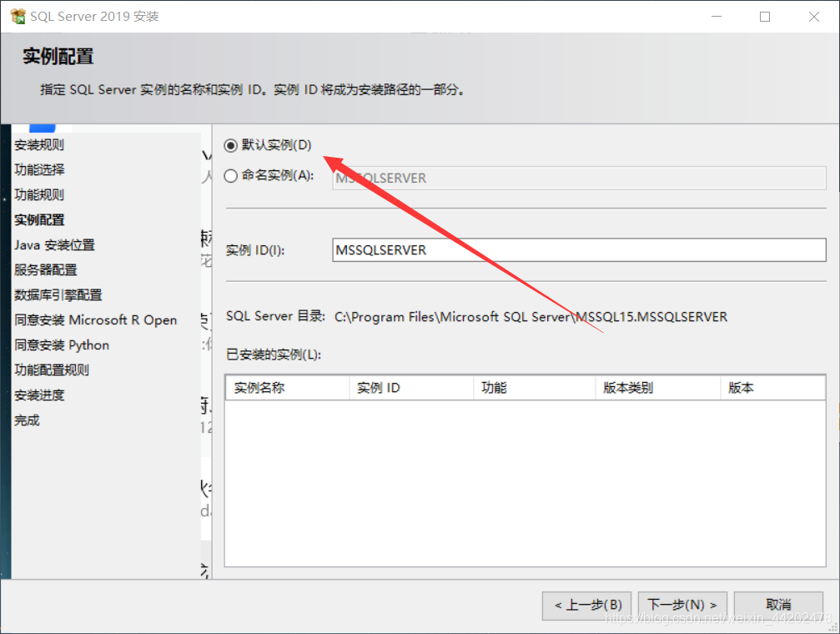This screenshot has height=634, width=840.
Task: Open the 同意安装 Python step
Action: [62, 345]
